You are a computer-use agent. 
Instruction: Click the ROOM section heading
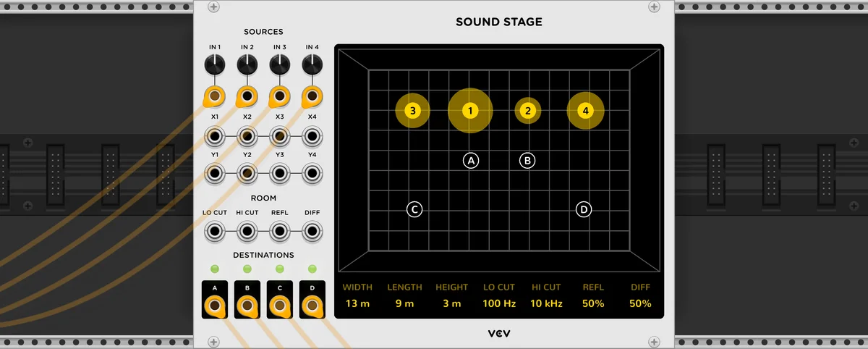[x=263, y=198]
